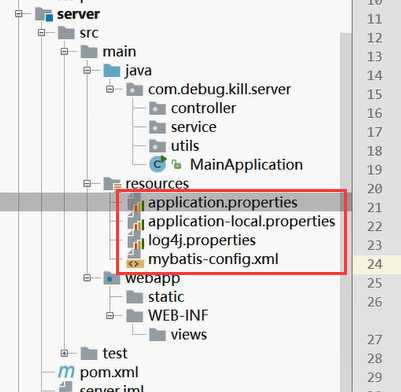Click the resources folder icon
Screen dimensions: 401x392
click(x=112, y=184)
